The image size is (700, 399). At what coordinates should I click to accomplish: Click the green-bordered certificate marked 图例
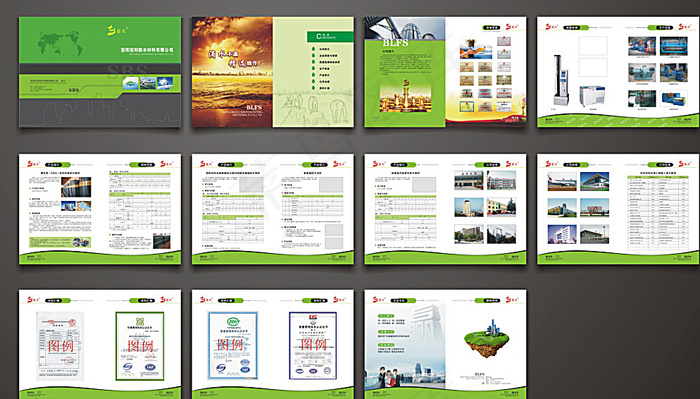click(140, 346)
